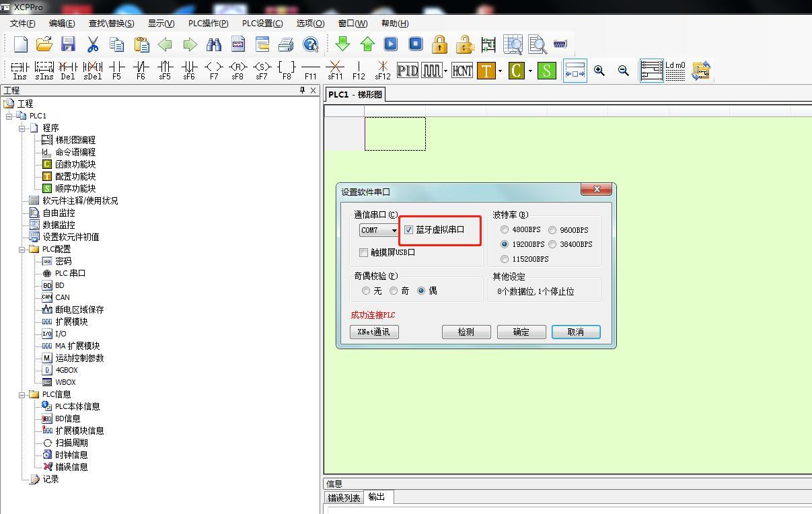Click the Download to PLC green arrow
This screenshot has width=812, height=514.
(342, 44)
